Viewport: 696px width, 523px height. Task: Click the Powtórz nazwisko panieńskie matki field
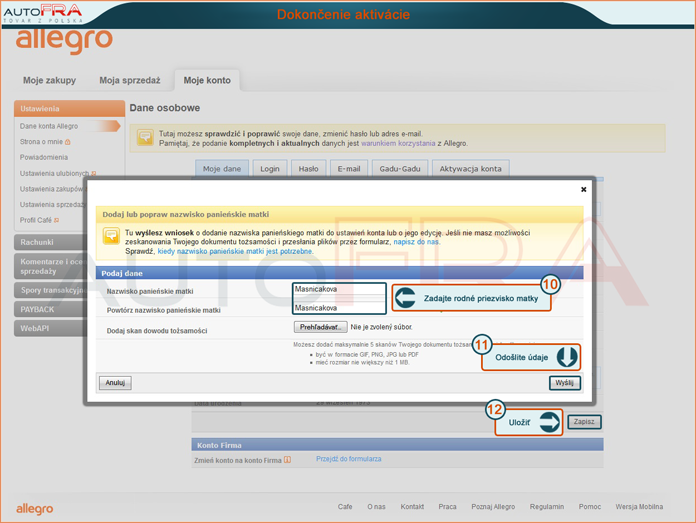tap(339, 308)
